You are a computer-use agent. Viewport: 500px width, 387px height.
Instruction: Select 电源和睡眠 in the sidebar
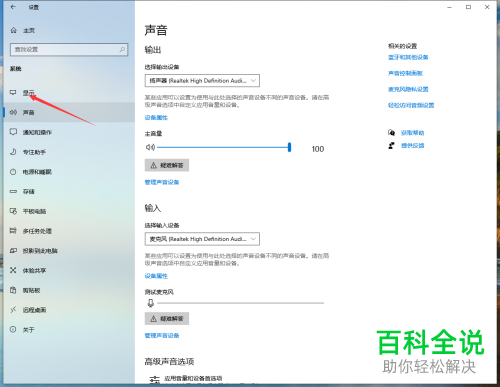69,172
